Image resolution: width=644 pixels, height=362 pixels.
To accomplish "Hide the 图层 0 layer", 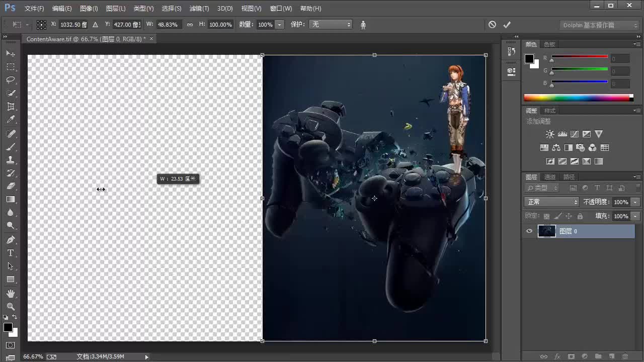I will [529, 231].
